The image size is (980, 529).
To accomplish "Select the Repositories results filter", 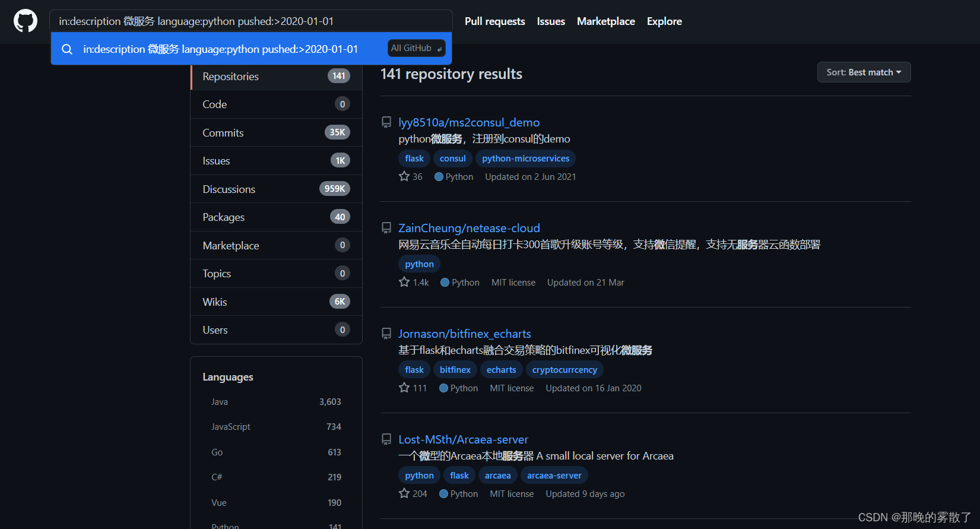I will (x=277, y=77).
